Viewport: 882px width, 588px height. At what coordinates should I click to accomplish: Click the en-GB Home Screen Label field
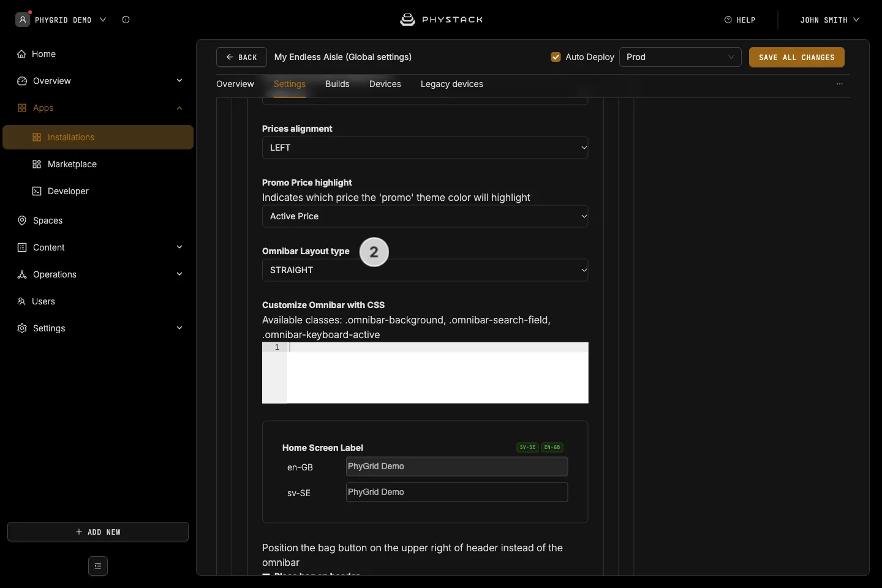[457, 466]
